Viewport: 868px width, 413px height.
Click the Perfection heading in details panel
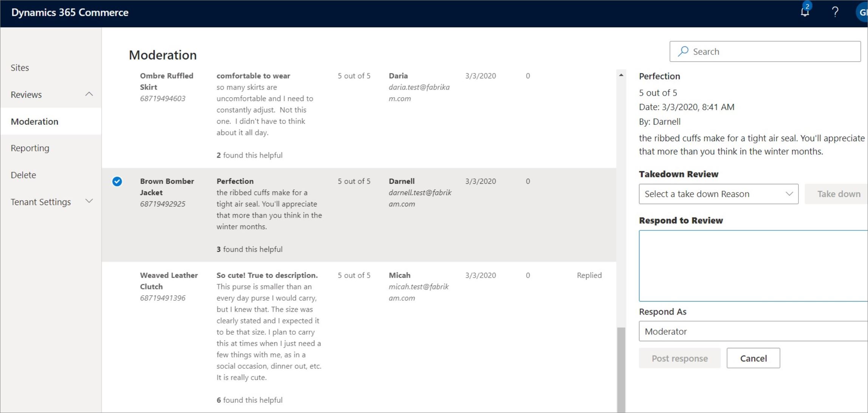[659, 76]
